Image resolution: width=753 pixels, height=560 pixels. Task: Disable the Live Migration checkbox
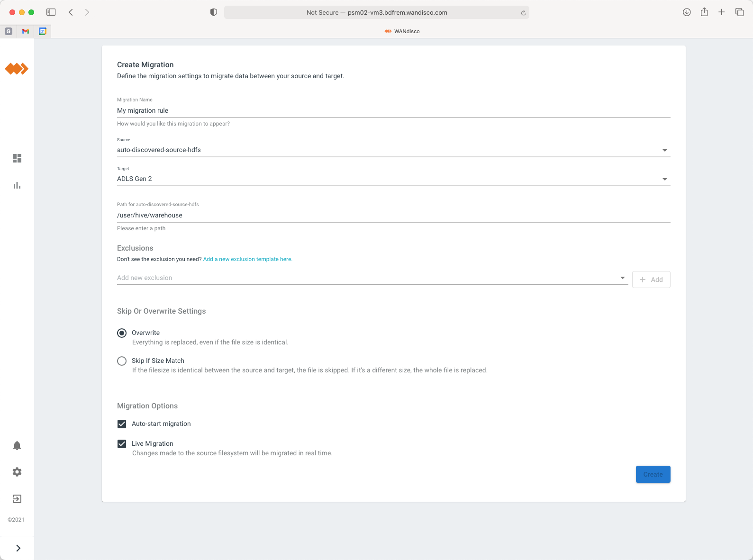(x=122, y=444)
